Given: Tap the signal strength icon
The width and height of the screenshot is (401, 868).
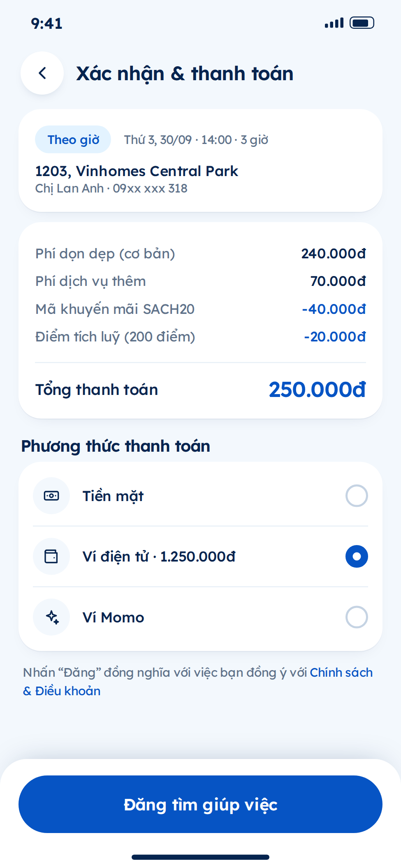Looking at the screenshot, I should pos(334,23).
